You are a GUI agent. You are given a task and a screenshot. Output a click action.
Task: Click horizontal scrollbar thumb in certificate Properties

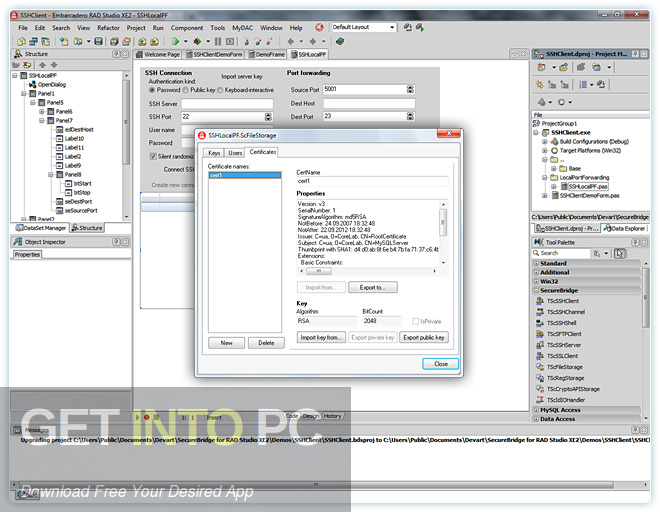319,271
